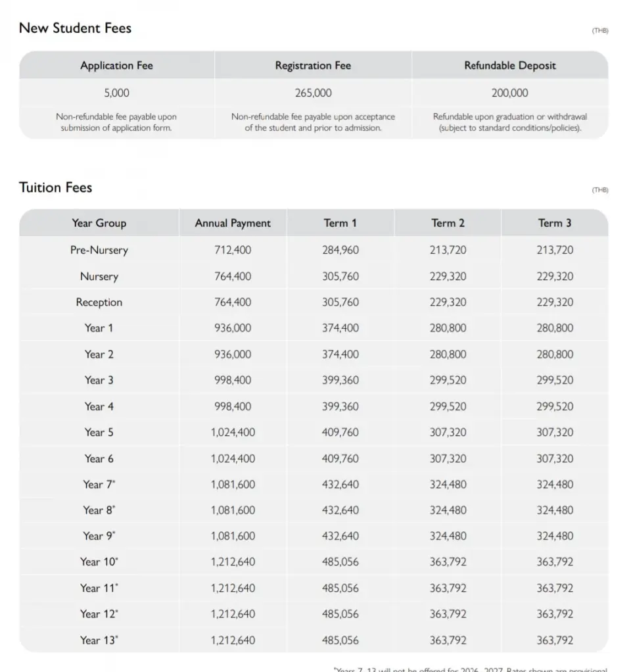Select Pre-Nursery annual payment 712,400
This screenshot has height=672, width=631.
pyautogui.click(x=233, y=250)
